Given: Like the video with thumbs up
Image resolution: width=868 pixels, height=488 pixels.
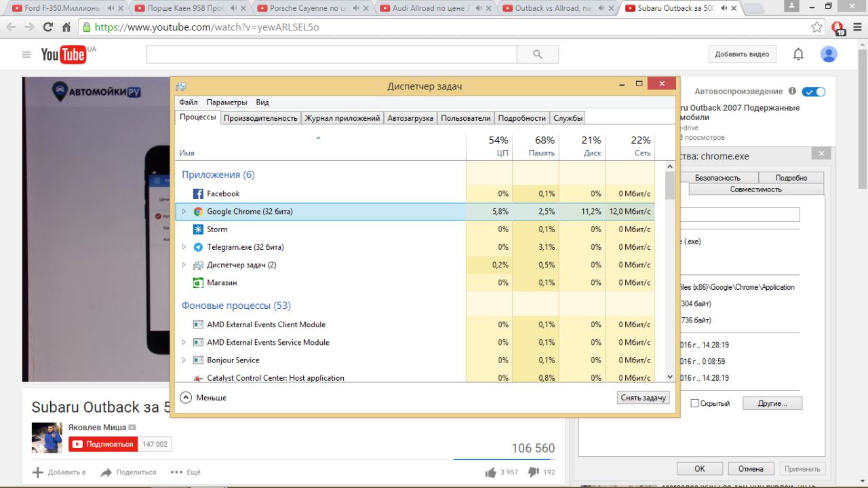Looking at the screenshot, I should pyautogui.click(x=490, y=472).
